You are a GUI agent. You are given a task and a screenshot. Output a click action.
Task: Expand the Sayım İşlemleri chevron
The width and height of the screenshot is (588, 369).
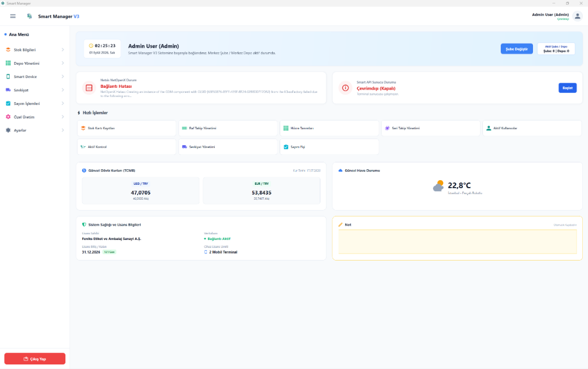[x=63, y=103]
